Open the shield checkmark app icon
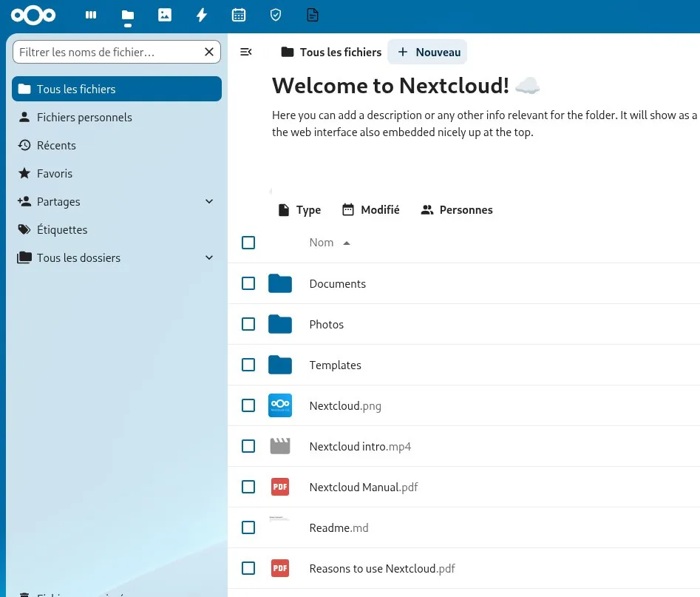700x597 pixels. [x=276, y=16]
